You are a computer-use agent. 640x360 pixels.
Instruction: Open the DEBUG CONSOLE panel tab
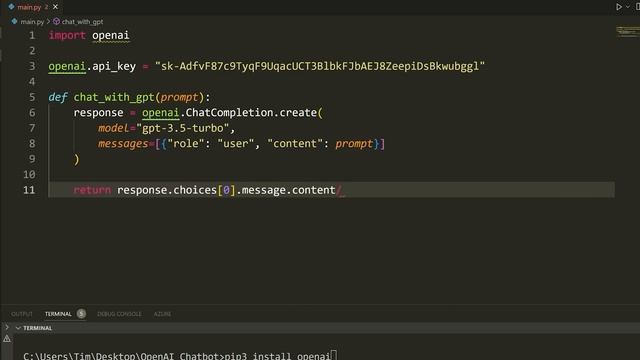119,314
